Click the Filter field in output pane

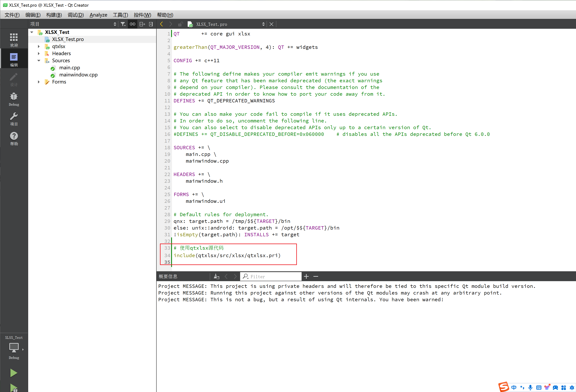(271, 277)
